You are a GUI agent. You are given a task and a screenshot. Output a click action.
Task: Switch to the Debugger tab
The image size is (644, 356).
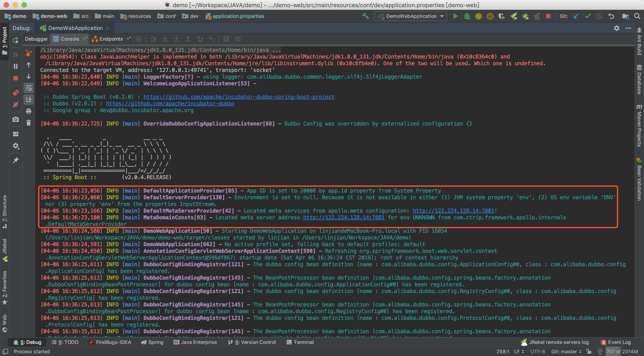click(36, 39)
